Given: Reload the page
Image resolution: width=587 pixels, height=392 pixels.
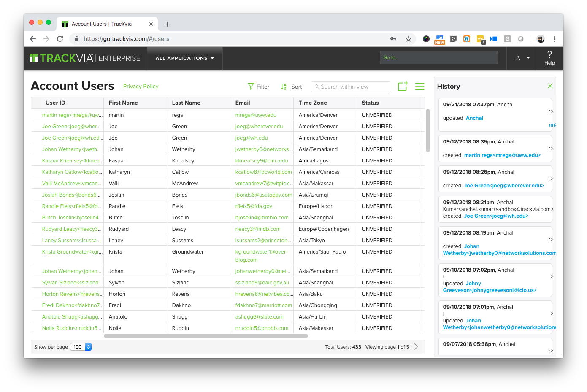Looking at the screenshot, I should pyautogui.click(x=60, y=39).
